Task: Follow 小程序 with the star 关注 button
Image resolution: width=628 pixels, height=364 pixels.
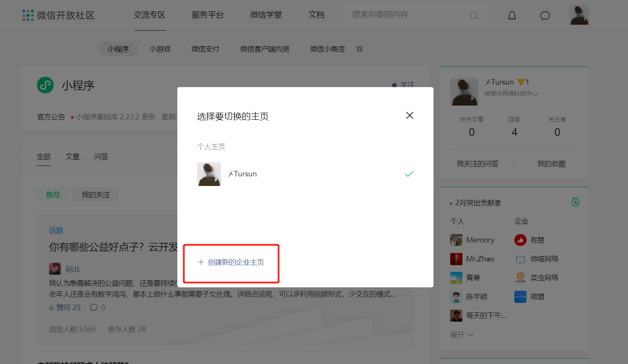Action: (403, 85)
